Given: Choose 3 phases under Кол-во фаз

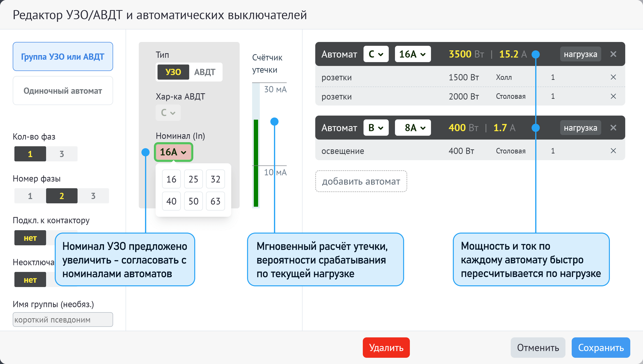Looking at the screenshot, I should pos(62,154).
